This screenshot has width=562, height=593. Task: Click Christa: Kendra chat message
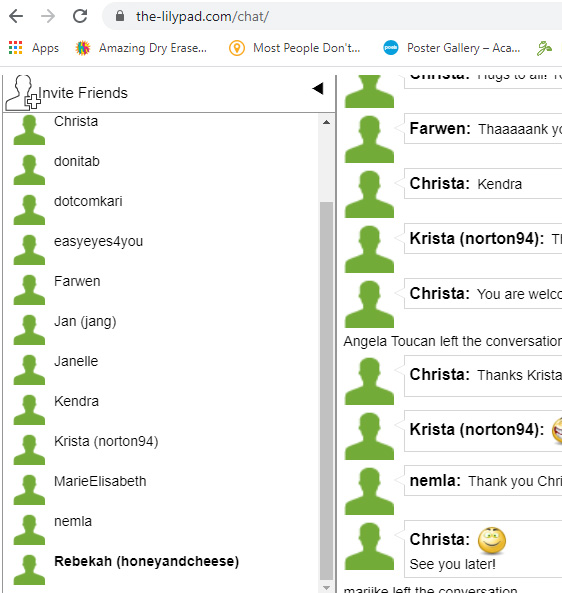tap(483, 184)
